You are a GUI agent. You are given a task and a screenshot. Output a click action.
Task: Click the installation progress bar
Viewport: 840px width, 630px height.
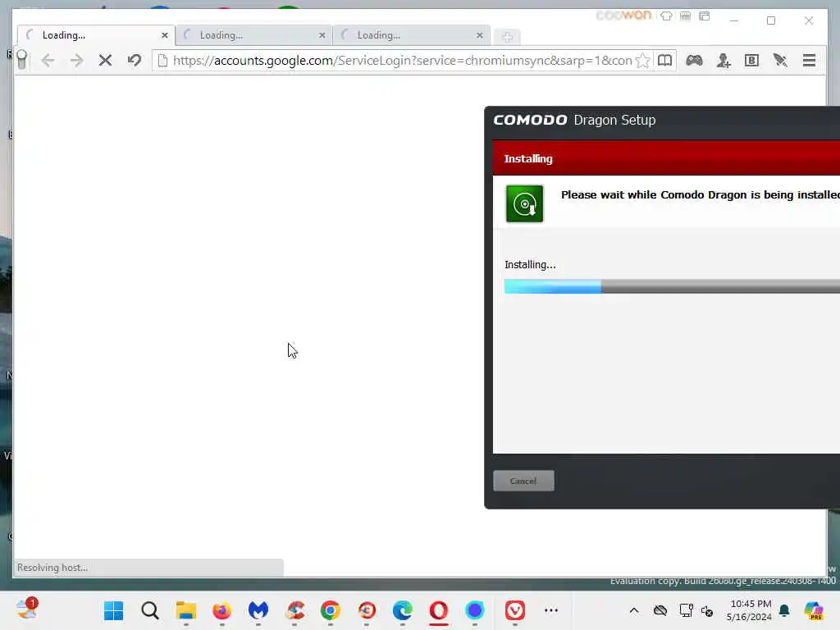(672, 286)
